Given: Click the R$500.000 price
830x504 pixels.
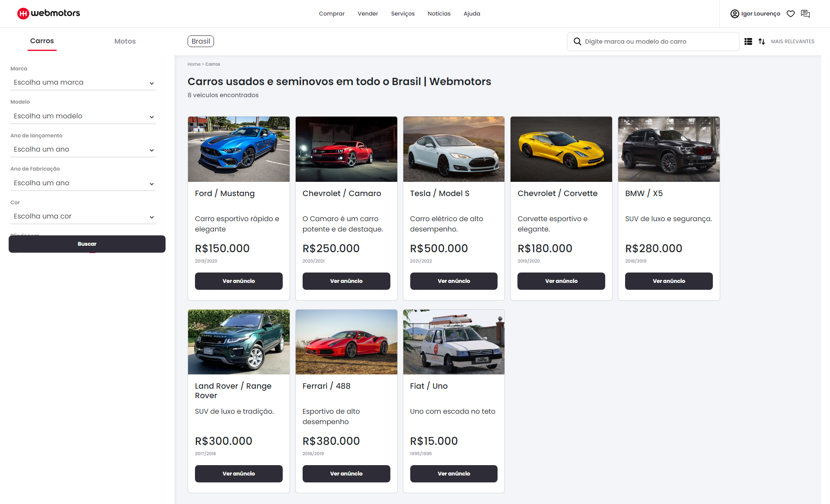Looking at the screenshot, I should tap(439, 248).
